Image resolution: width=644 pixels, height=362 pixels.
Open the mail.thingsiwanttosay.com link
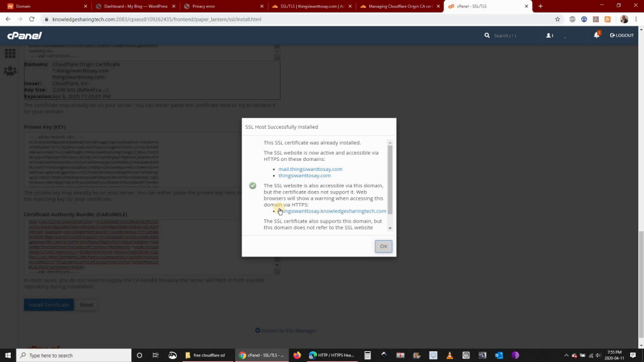point(310,169)
